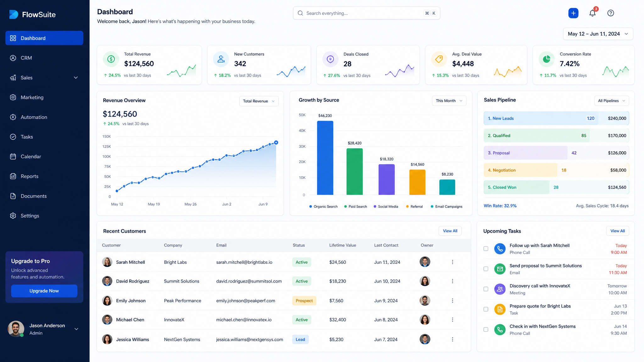Click Sarah Mitchell's customer avatar
This screenshot has height=362, width=644.
point(107,262)
